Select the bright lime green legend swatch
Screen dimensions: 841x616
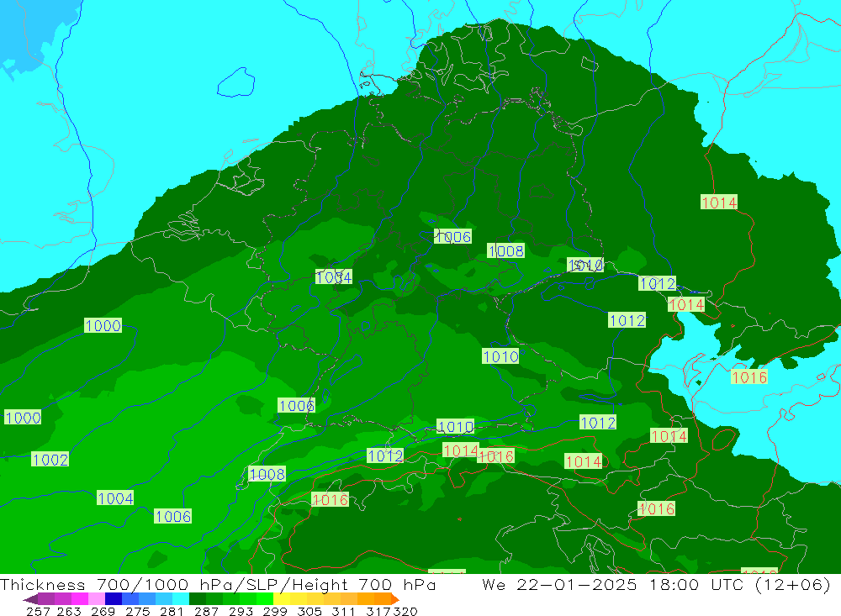265,599
